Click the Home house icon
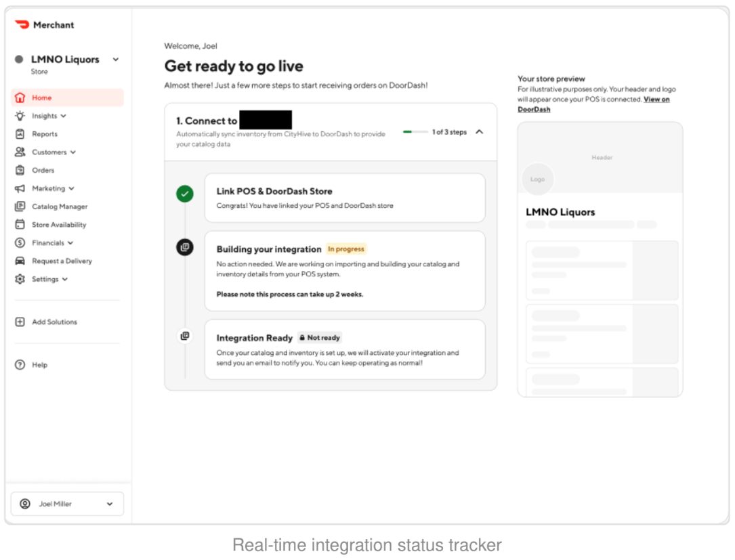Viewport: 735px width, 560px height. [x=20, y=98]
